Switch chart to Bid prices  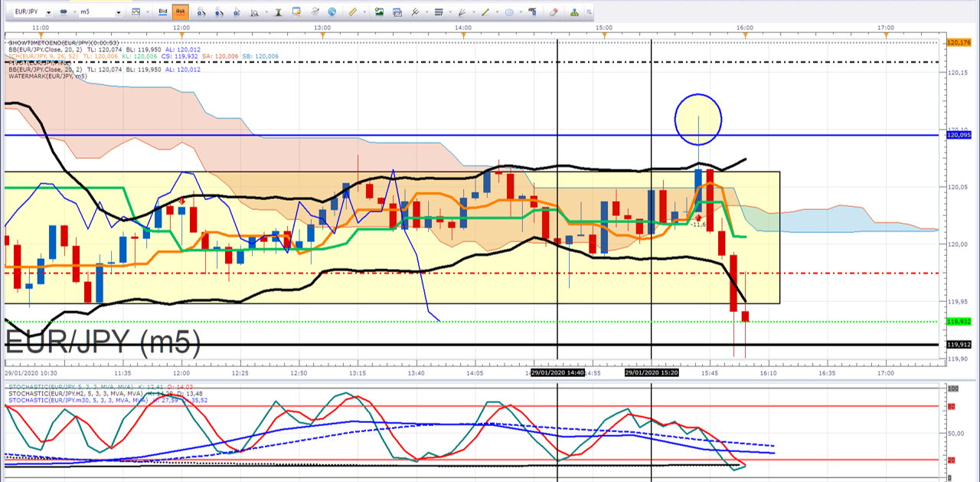point(162,11)
